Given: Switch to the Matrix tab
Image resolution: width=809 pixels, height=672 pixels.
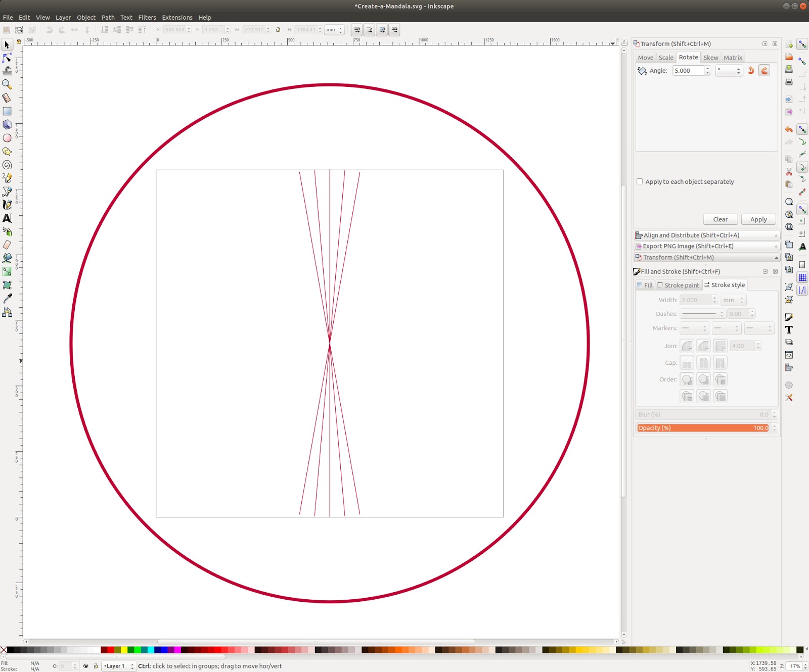Looking at the screenshot, I should click(x=733, y=58).
